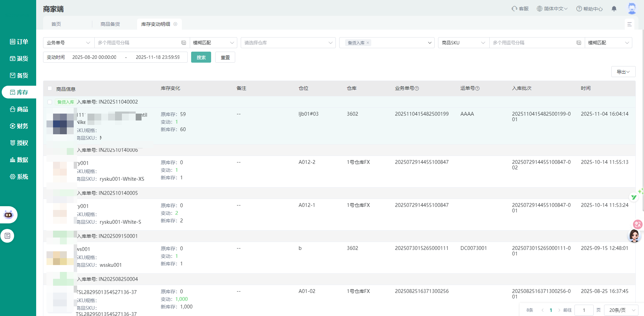Go to 订单 in the sidebar menu
The image size is (644, 316).
19,42
